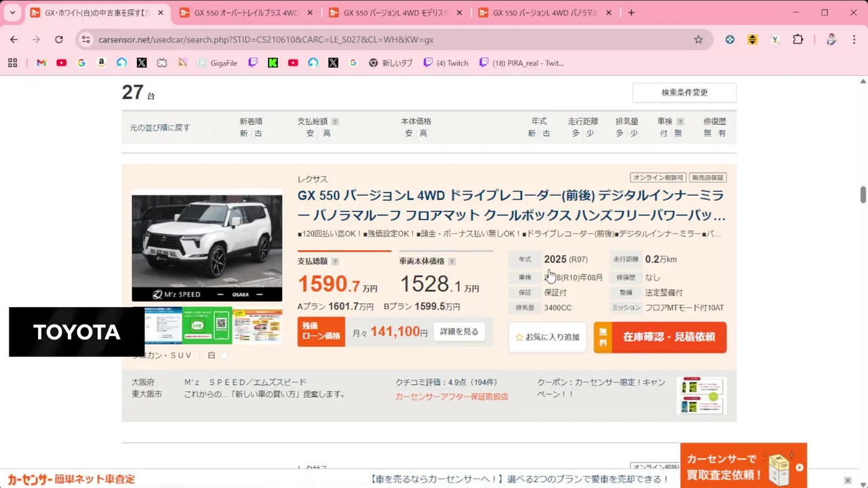Sort 排気量 by 多 (largest)

click(620, 134)
